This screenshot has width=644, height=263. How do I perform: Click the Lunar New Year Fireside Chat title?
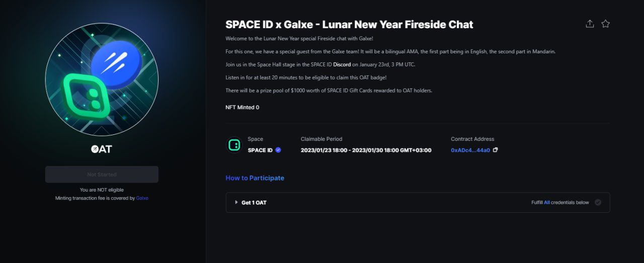(x=349, y=24)
